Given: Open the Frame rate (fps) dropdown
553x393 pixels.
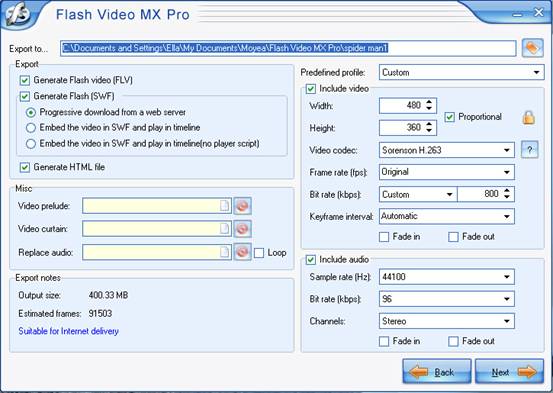Looking at the screenshot, I should 447,172.
